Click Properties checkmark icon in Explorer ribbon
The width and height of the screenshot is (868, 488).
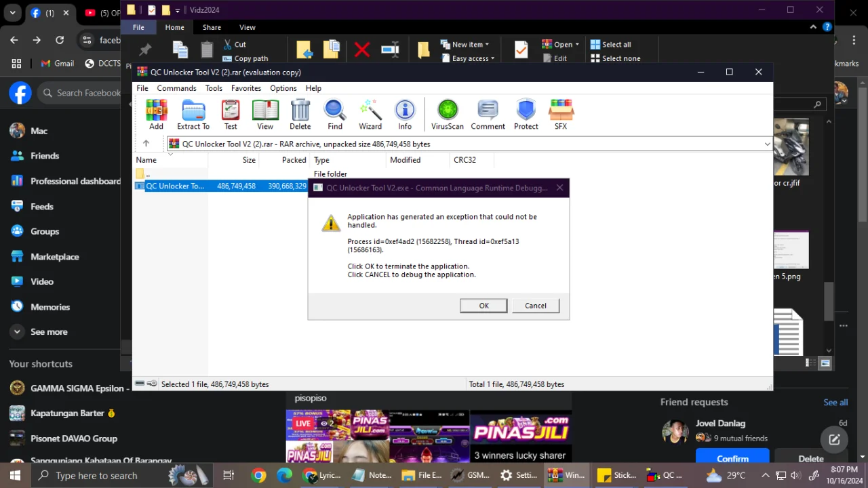(x=521, y=49)
